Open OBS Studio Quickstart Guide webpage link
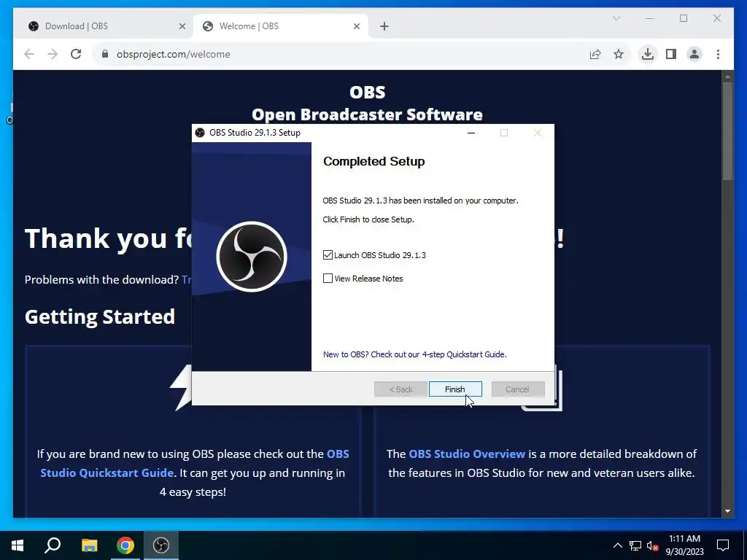Image resolution: width=747 pixels, height=560 pixels. (x=194, y=463)
